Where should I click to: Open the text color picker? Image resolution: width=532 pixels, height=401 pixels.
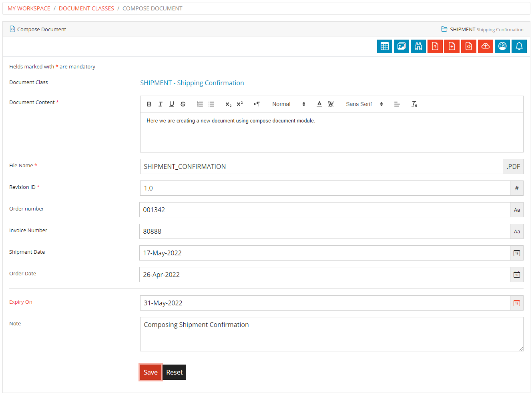point(319,104)
